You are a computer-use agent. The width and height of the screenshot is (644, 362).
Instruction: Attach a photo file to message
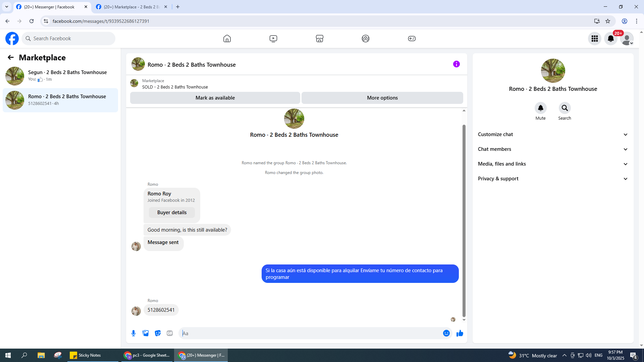146,333
